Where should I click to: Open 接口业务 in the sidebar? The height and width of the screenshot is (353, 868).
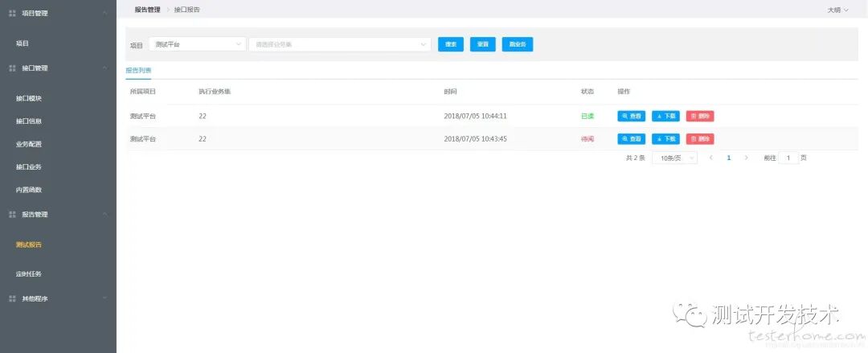point(29,166)
